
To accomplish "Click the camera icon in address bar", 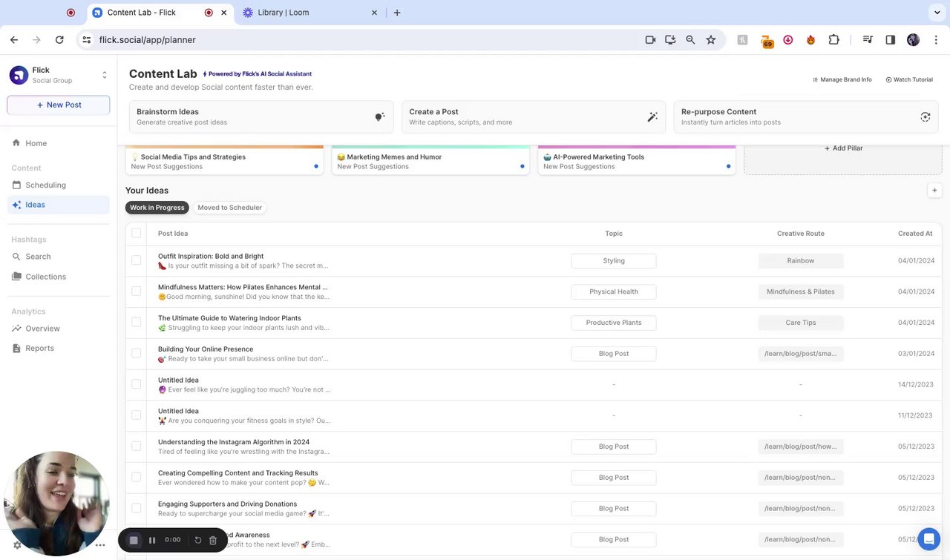I will pos(650,40).
